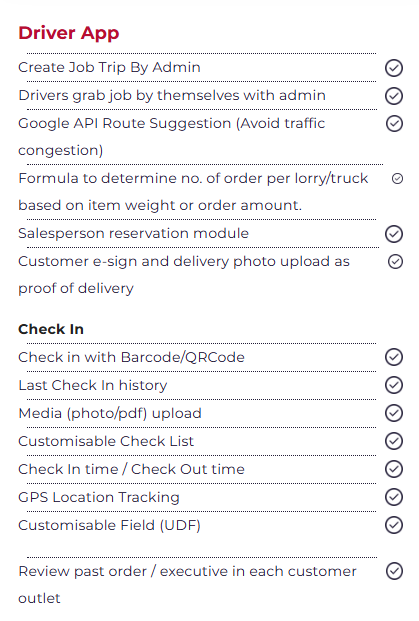Click checkmark icon beside Create Job Trip By Admin

394,68
